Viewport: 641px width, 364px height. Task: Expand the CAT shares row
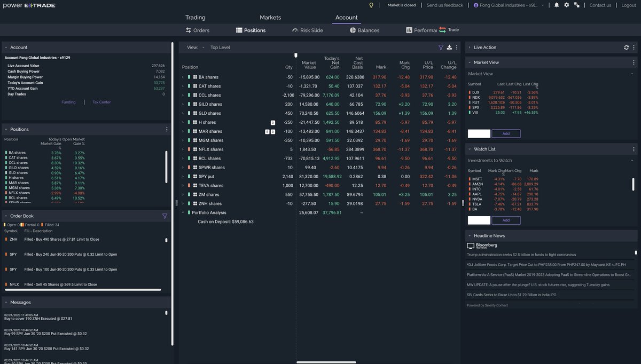[x=183, y=86]
